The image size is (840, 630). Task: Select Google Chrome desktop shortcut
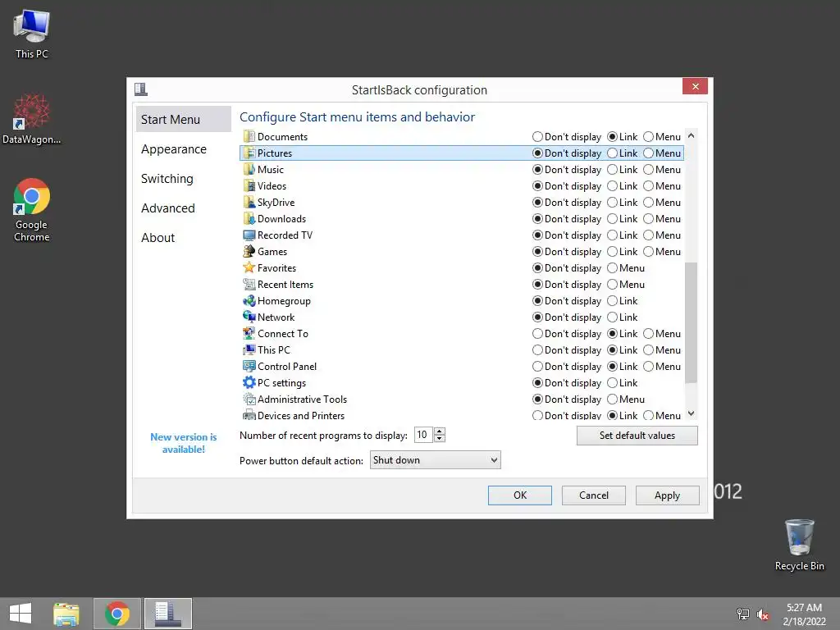(32, 210)
